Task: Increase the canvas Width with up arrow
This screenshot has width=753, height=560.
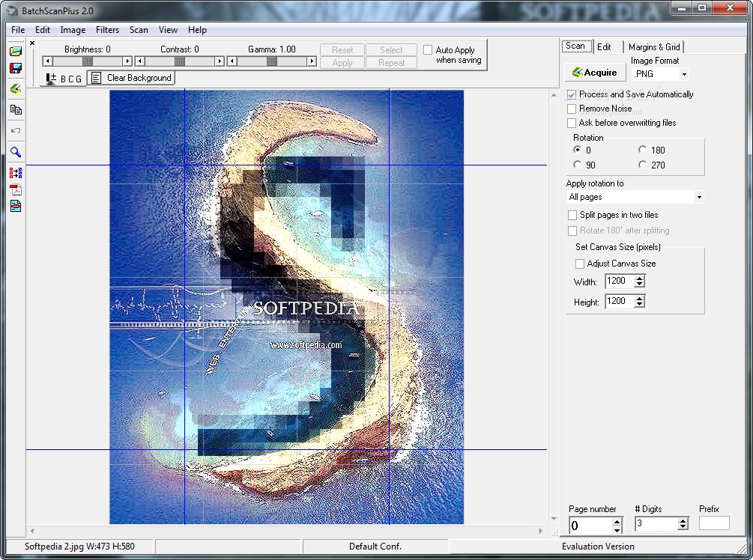Action: tap(639, 279)
